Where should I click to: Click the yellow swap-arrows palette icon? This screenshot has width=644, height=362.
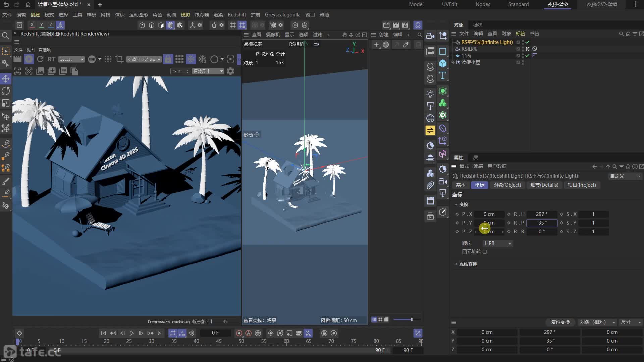tap(430, 130)
